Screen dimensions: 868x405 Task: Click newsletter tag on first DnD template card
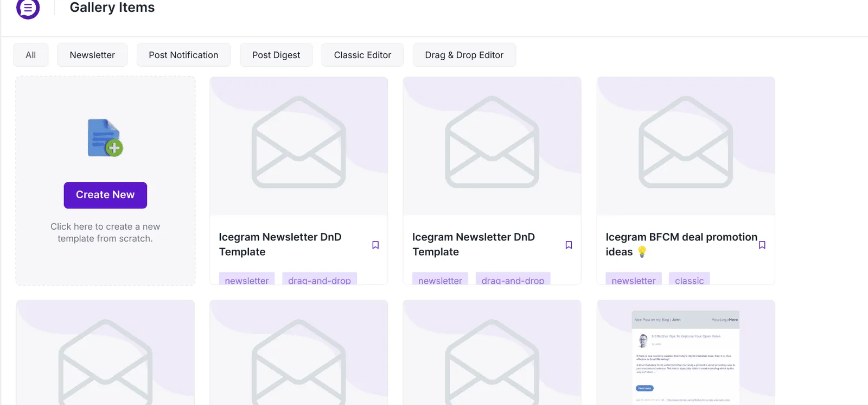247,279
